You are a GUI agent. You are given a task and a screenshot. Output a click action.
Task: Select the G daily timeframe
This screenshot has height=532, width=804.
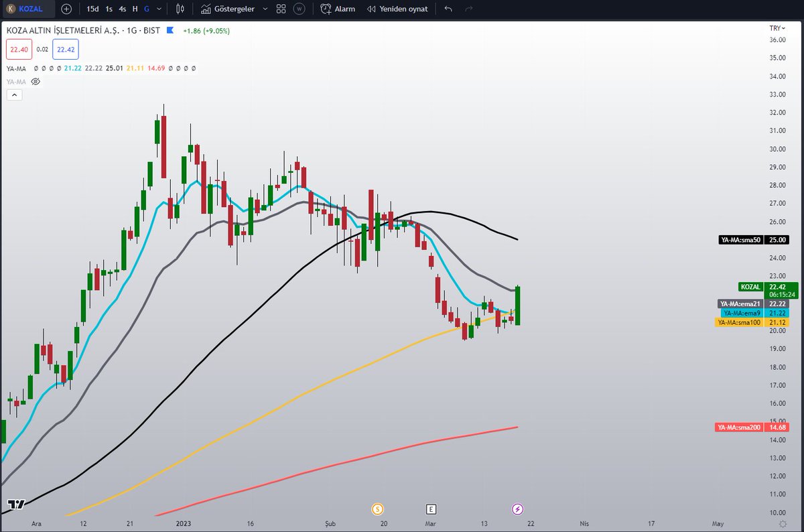tap(147, 9)
